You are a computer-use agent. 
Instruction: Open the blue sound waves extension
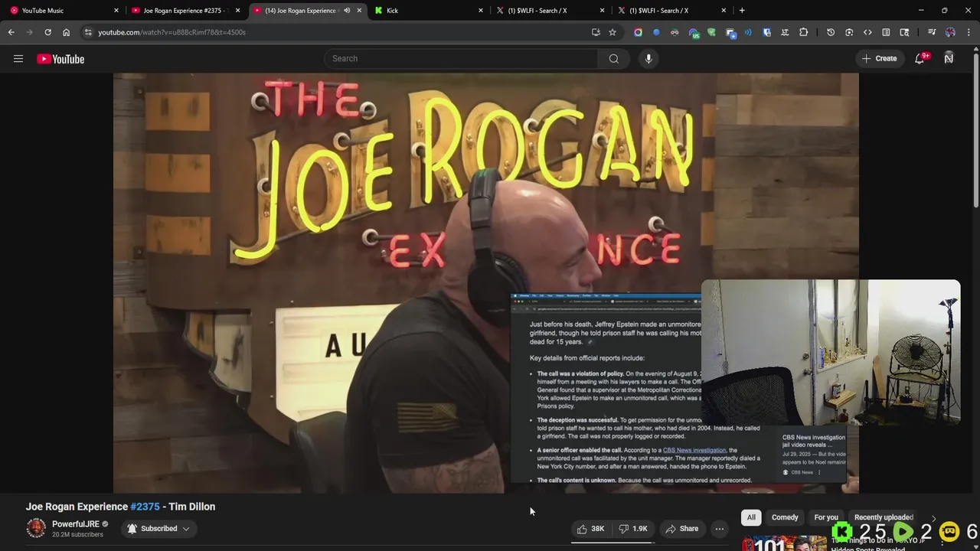[x=748, y=32]
